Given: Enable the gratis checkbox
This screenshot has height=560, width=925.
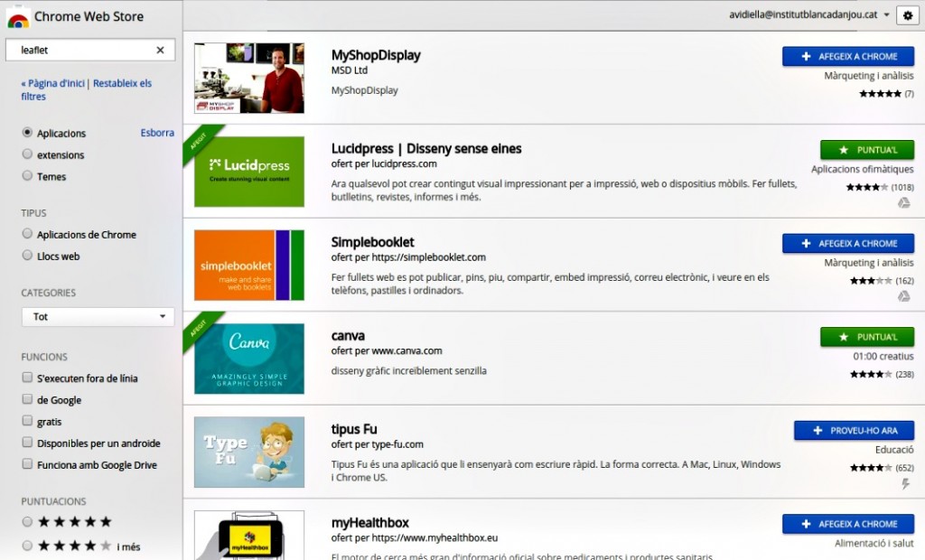Looking at the screenshot, I should (27, 421).
